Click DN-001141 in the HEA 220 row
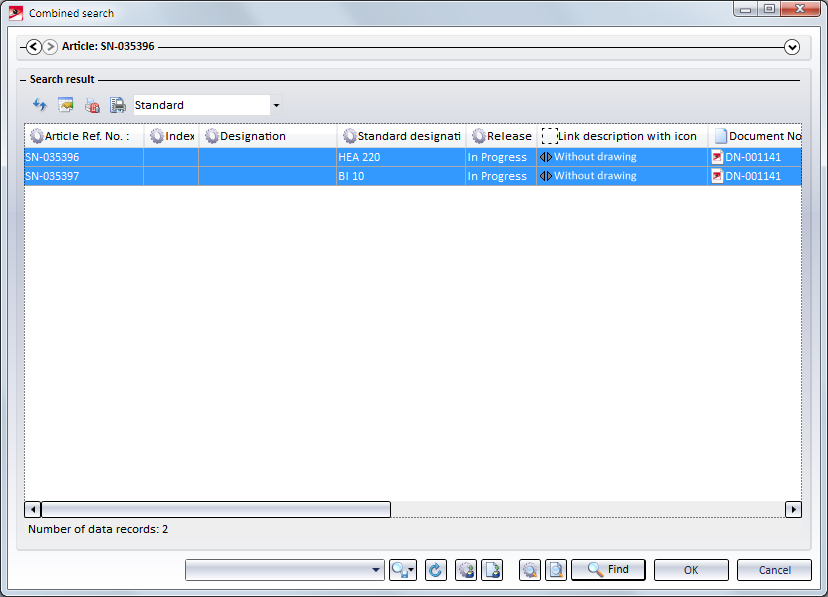The height and width of the screenshot is (597, 828). pos(753,157)
